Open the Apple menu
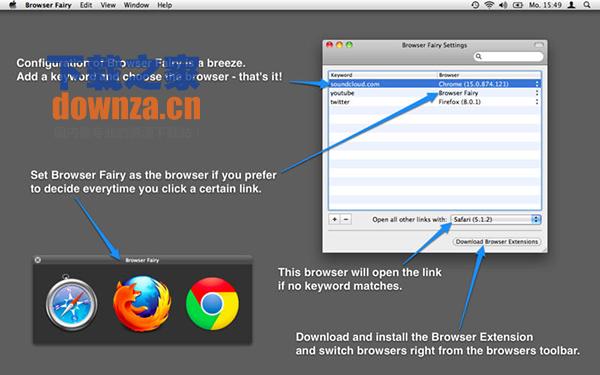This screenshot has height=375, width=600. pyautogui.click(x=13, y=5)
